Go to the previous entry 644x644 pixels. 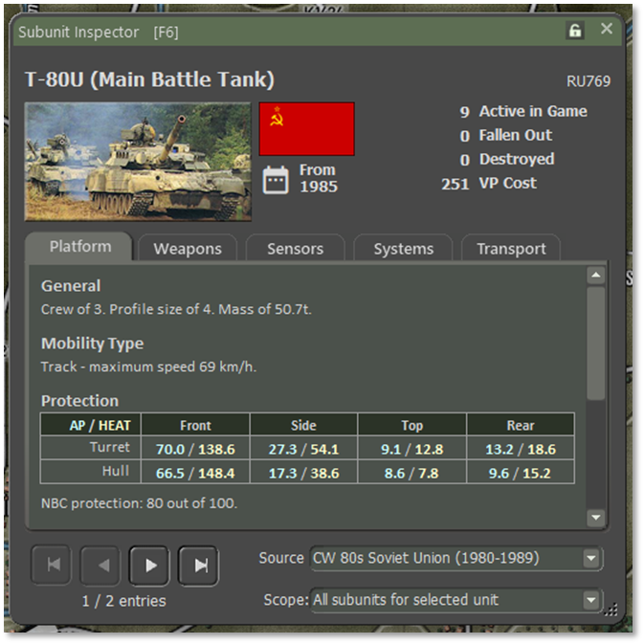coord(100,566)
